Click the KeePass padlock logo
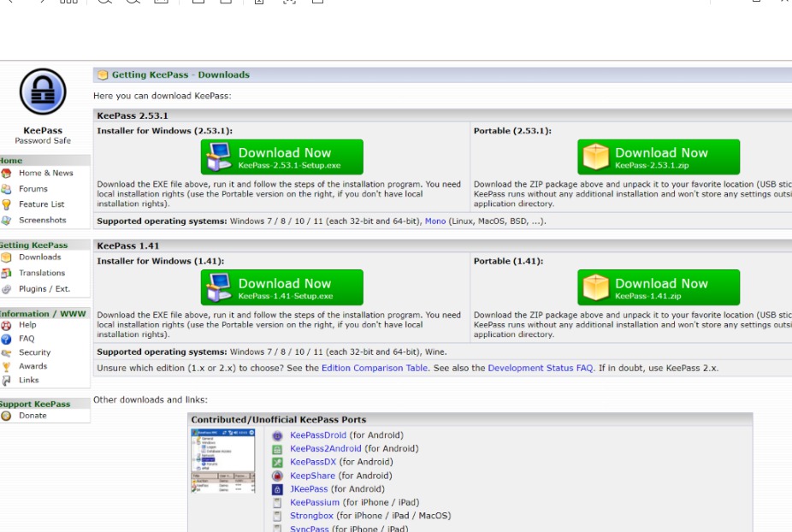The height and width of the screenshot is (532, 792). click(x=43, y=92)
